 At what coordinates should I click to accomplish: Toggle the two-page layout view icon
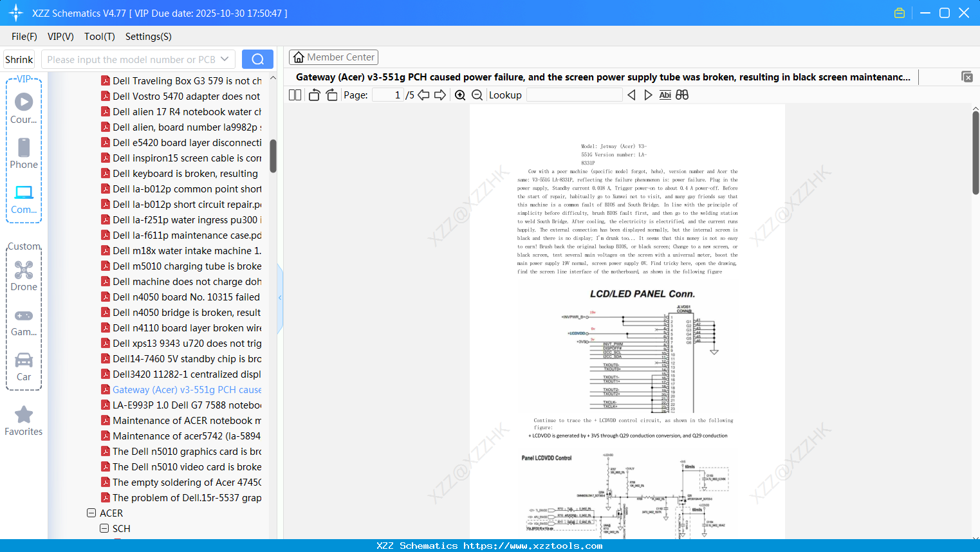coord(295,95)
